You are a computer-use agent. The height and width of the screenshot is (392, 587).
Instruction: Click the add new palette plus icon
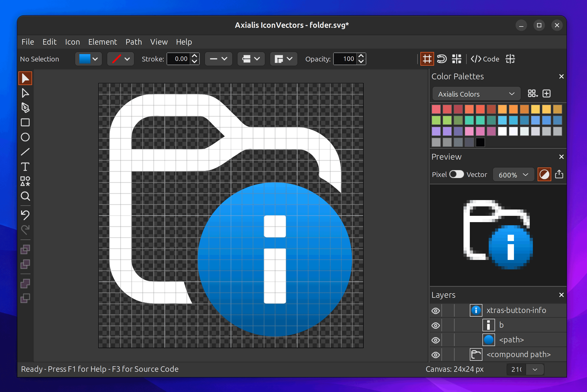(547, 93)
